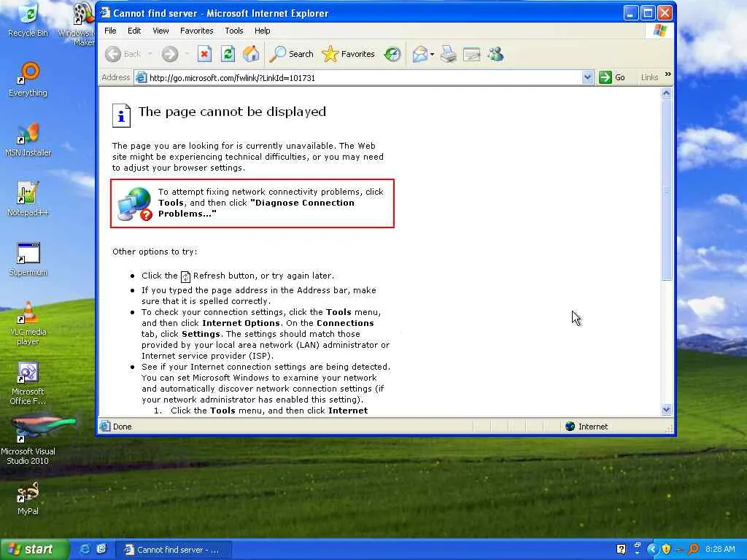Open the Start menu
Viewport: 747px width, 560px height.
coord(34,549)
